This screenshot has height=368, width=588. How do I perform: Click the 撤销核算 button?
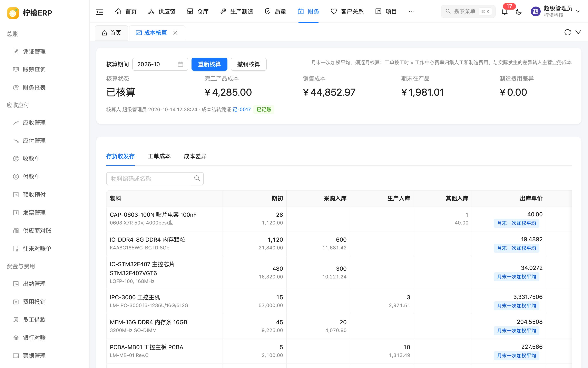click(x=248, y=64)
